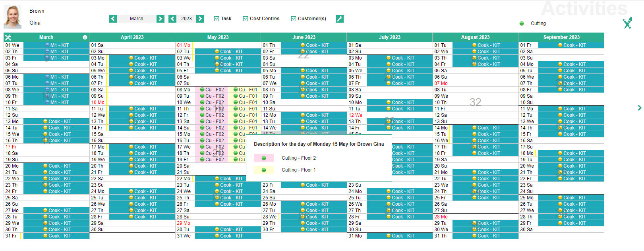Toggle the Task checkbox
The height and width of the screenshot is (251, 644).
[217, 19]
